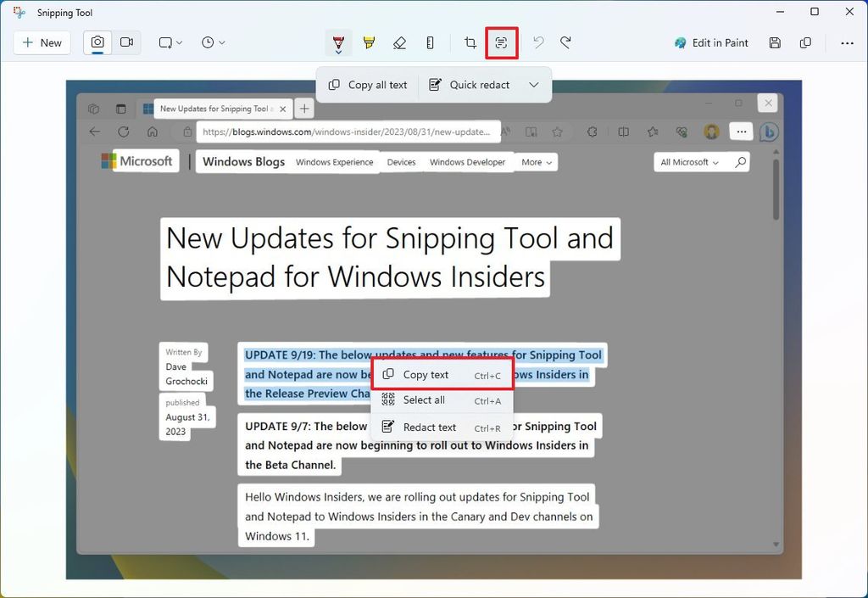
Task: Click the browser refresh icon
Action: (124, 131)
